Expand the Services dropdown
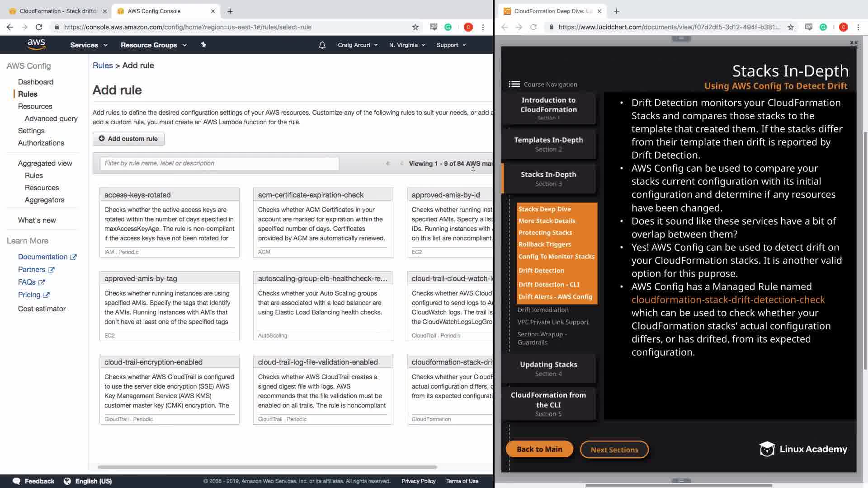 [x=89, y=45]
